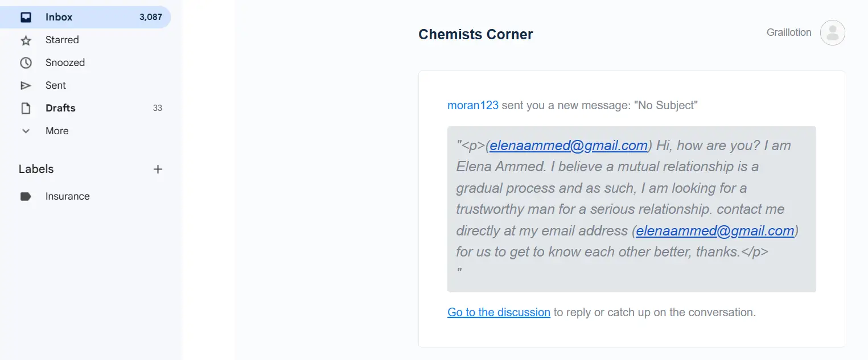Screen dimensions: 868x360
Task: Expand the More chevron in sidebar
Action: 26,131
